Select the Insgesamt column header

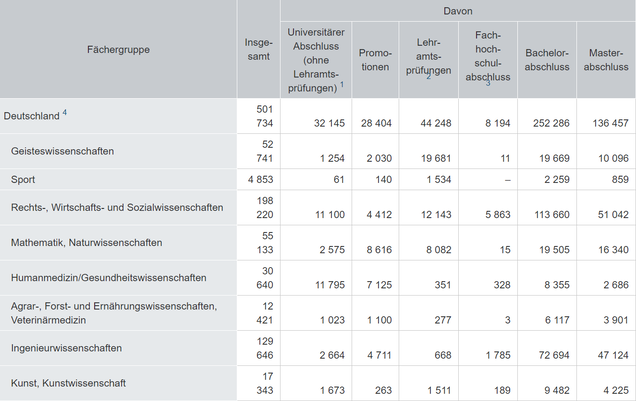[259, 49]
